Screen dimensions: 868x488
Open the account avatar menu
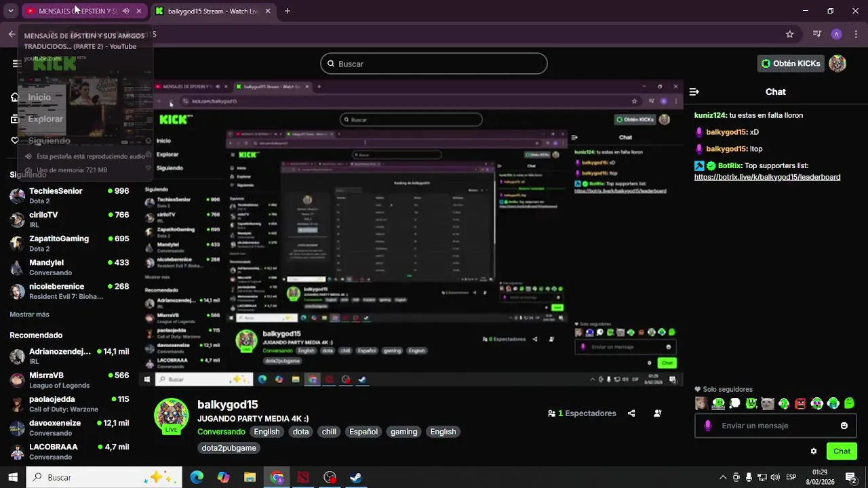[837, 64]
